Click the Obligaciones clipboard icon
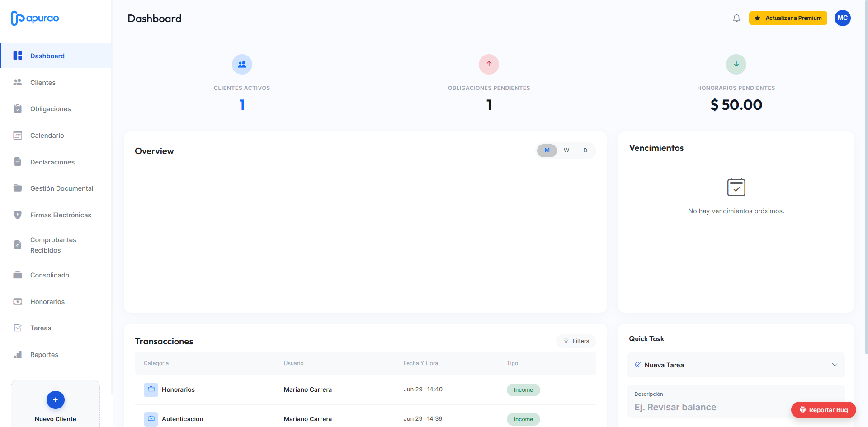Image resolution: width=868 pixels, height=427 pixels. coord(18,108)
